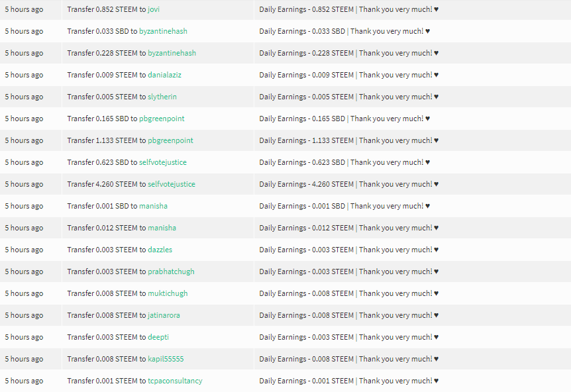This screenshot has height=392, width=571.
Task: Click '5 hours ago' in the kapil55555 row
Action: point(24,359)
